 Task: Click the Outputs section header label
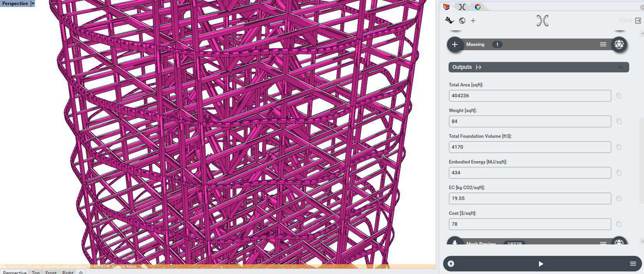(x=462, y=67)
